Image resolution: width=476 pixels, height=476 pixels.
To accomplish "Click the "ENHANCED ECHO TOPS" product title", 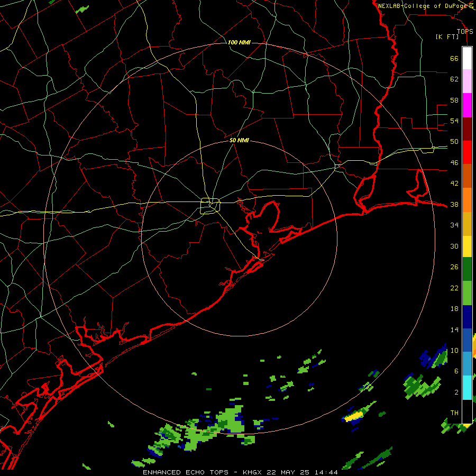I will pyautogui.click(x=186, y=472).
